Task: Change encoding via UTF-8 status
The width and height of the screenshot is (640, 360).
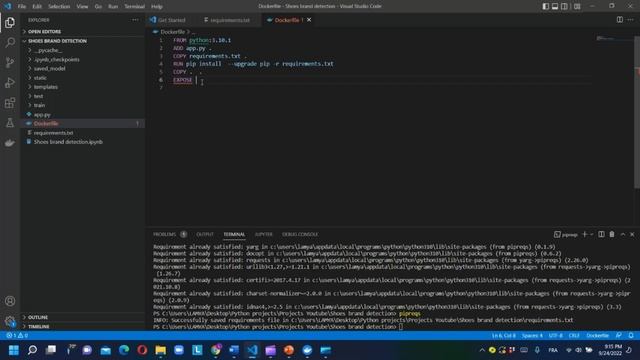Action: [x=556, y=336]
